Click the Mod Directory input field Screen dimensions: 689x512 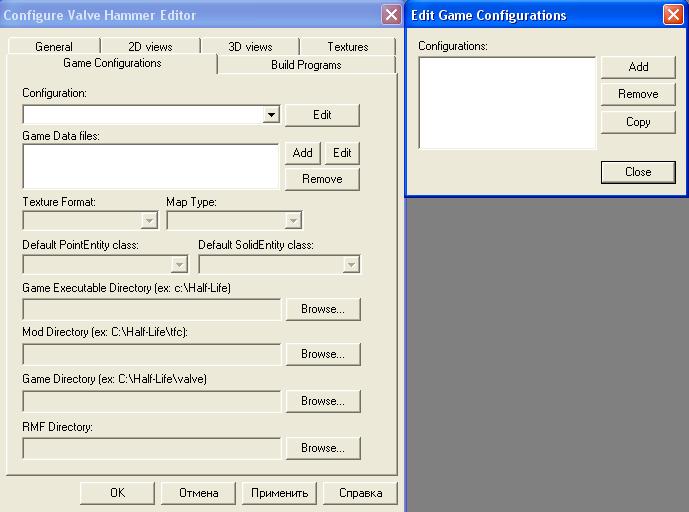(152, 354)
